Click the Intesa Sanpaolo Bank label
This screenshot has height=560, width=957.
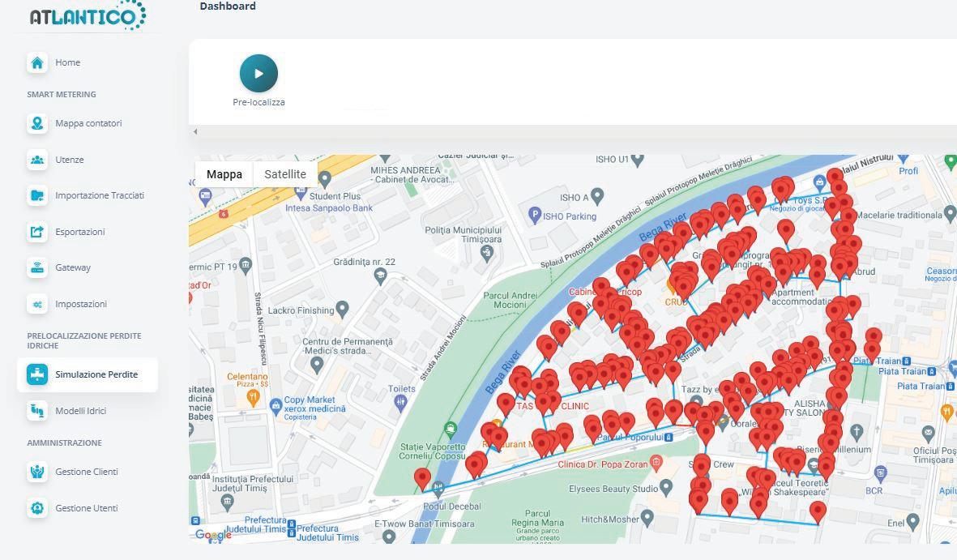pyautogui.click(x=329, y=207)
